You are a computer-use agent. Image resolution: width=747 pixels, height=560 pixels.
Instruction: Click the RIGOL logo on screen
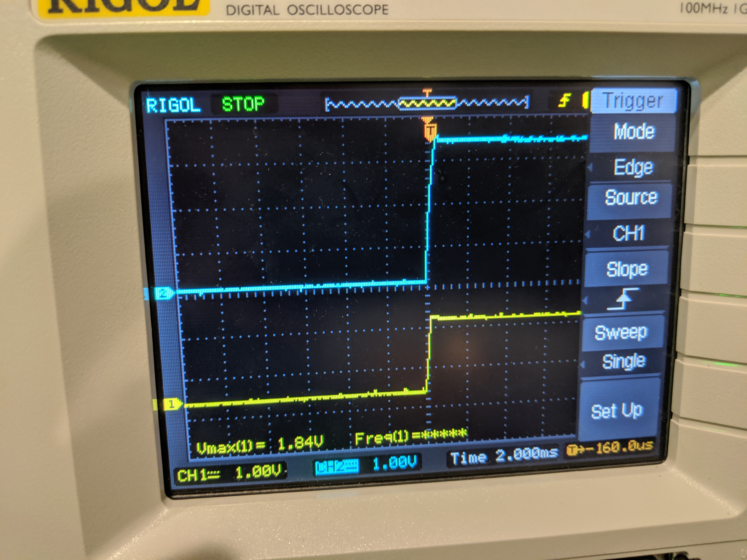click(x=173, y=105)
